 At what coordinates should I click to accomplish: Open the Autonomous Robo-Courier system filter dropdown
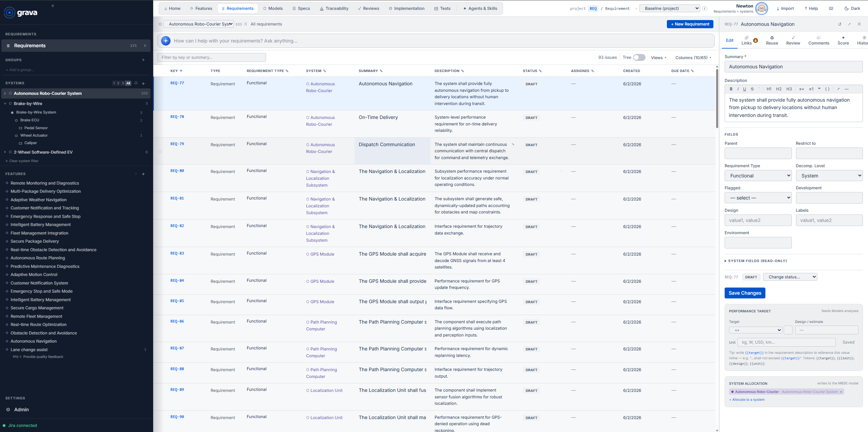coord(199,24)
